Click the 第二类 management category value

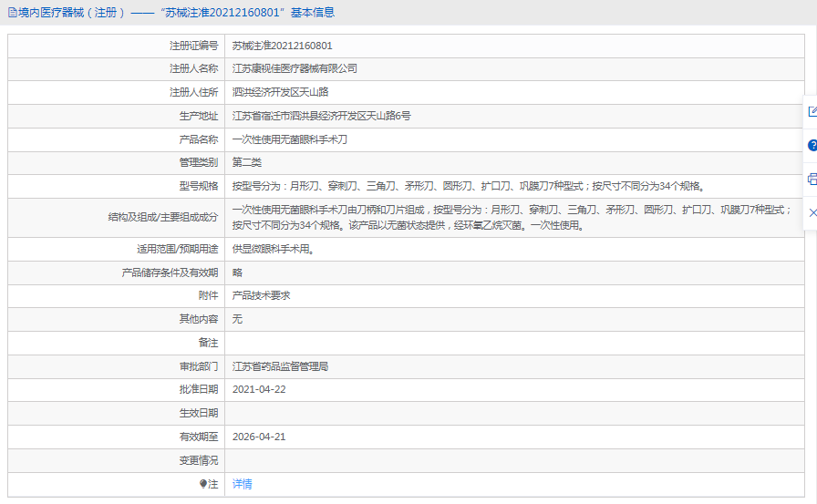click(247, 162)
